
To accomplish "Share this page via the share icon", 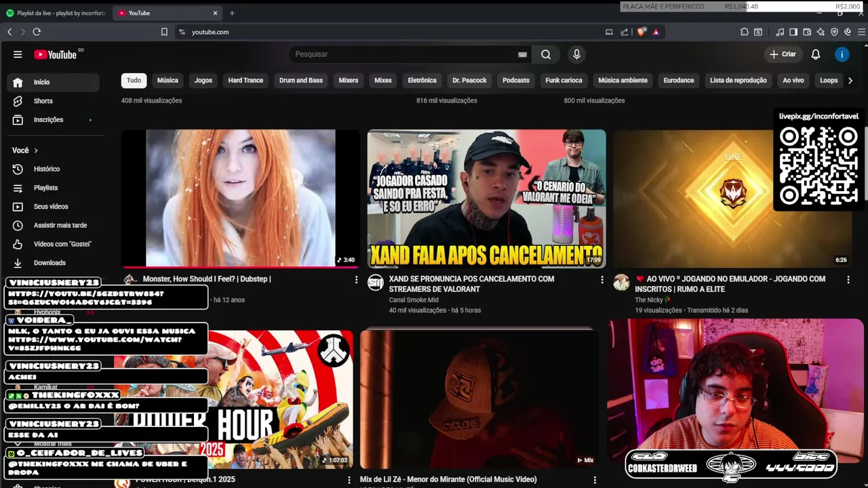I will (x=625, y=32).
